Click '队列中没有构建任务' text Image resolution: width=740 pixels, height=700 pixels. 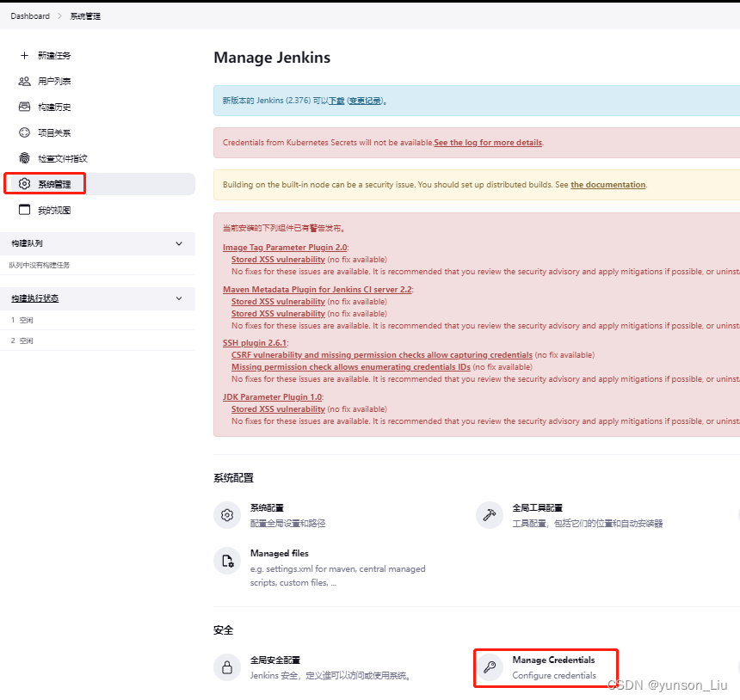tap(40, 265)
